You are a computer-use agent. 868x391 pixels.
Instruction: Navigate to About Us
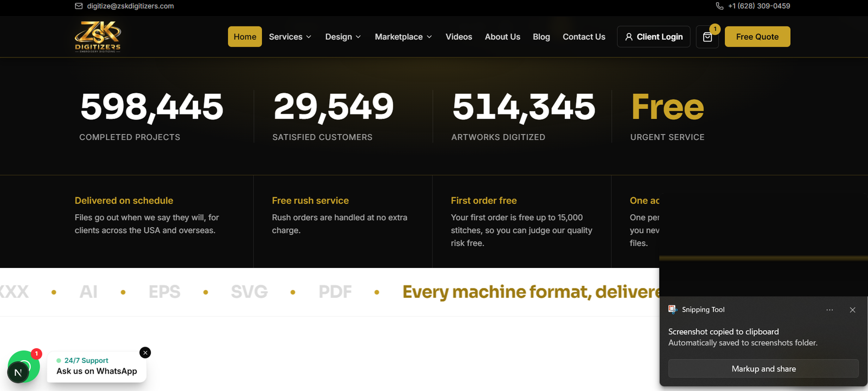pos(502,37)
